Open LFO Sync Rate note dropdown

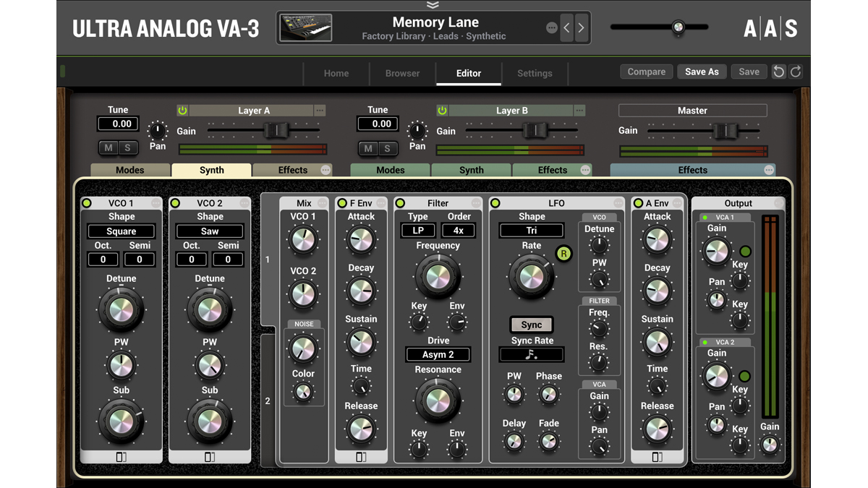[x=532, y=354]
